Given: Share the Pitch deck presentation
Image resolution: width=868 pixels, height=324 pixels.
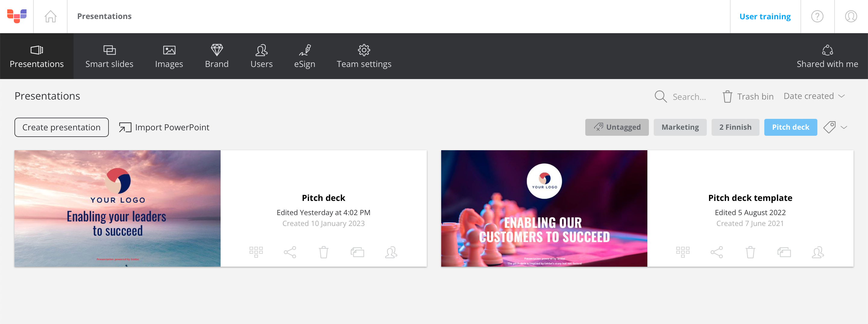Looking at the screenshot, I should pyautogui.click(x=290, y=252).
